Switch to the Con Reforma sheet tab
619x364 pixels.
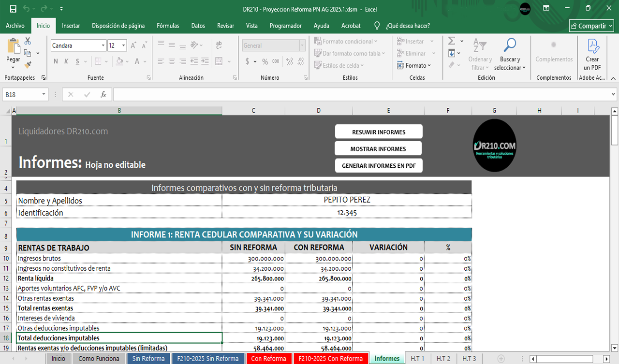pos(268,358)
